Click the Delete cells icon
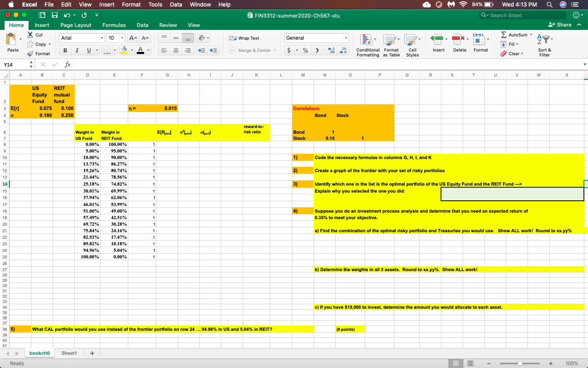588x368 pixels. [x=458, y=40]
